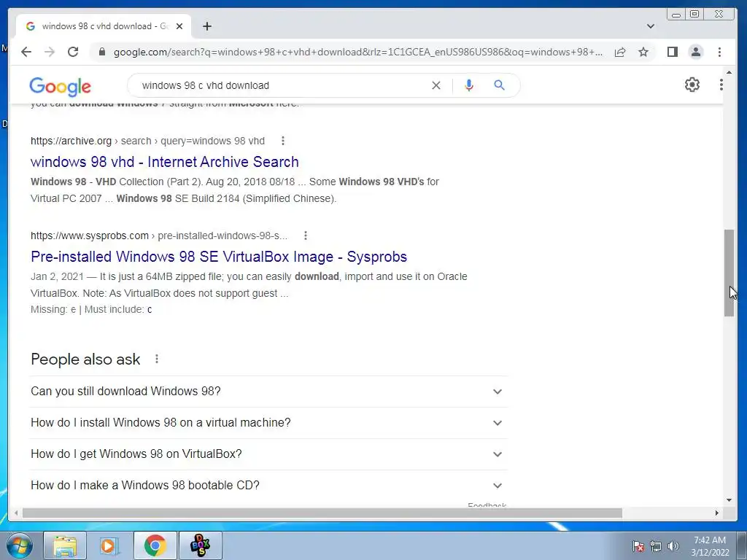Open DOSBox from the taskbar
Image resolution: width=747 pixels, height=560 pixels.
tap(201, 545)
